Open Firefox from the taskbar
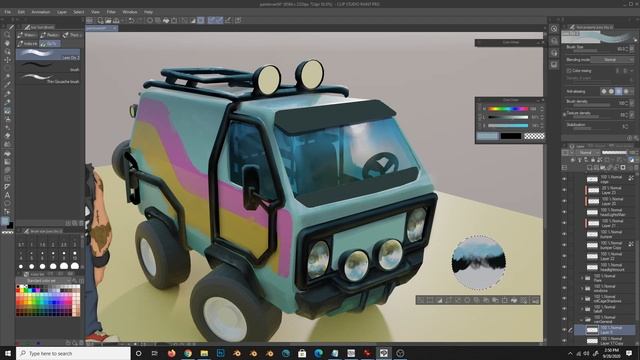The height and width of the screenshot is (360, 640). click(171, 353)
